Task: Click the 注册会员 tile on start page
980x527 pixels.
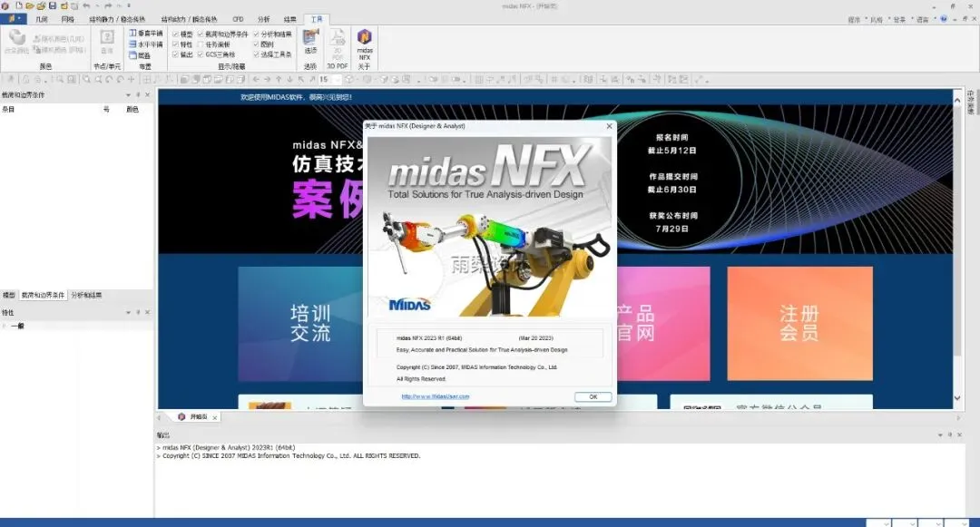Action: [x=799, y=324]
